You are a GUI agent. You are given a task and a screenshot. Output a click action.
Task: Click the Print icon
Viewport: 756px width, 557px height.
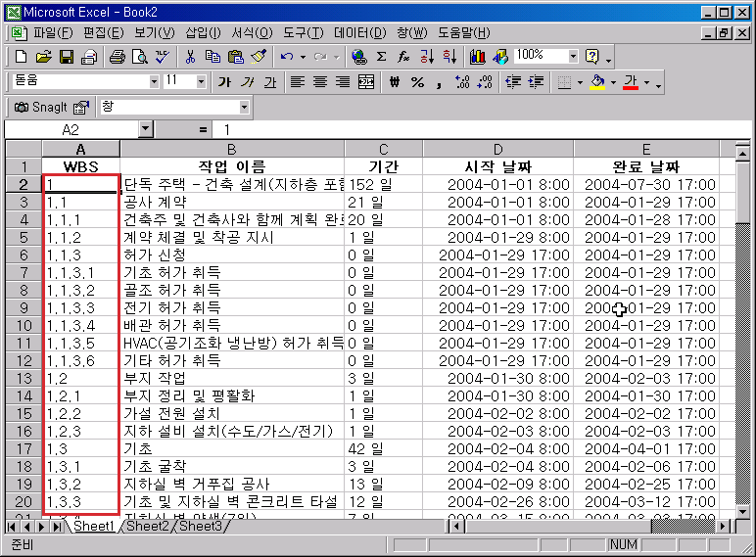click(x=118, y=57)
